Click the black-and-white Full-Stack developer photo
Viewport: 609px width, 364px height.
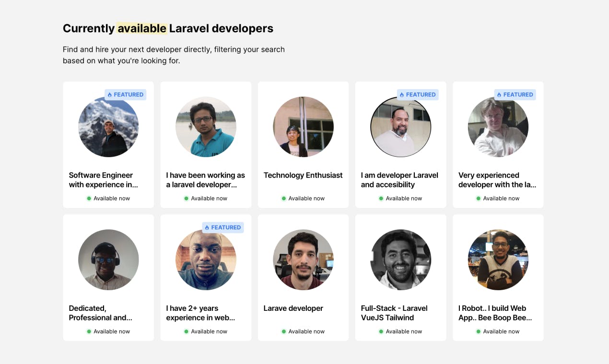coord(400,260)
